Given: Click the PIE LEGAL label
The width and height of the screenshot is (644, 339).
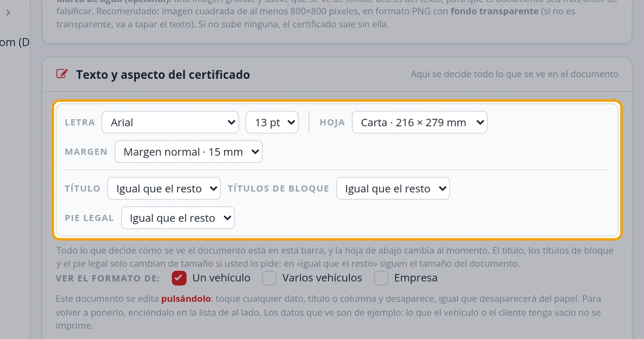Looking at the screenshot, I should coord(89,218).
